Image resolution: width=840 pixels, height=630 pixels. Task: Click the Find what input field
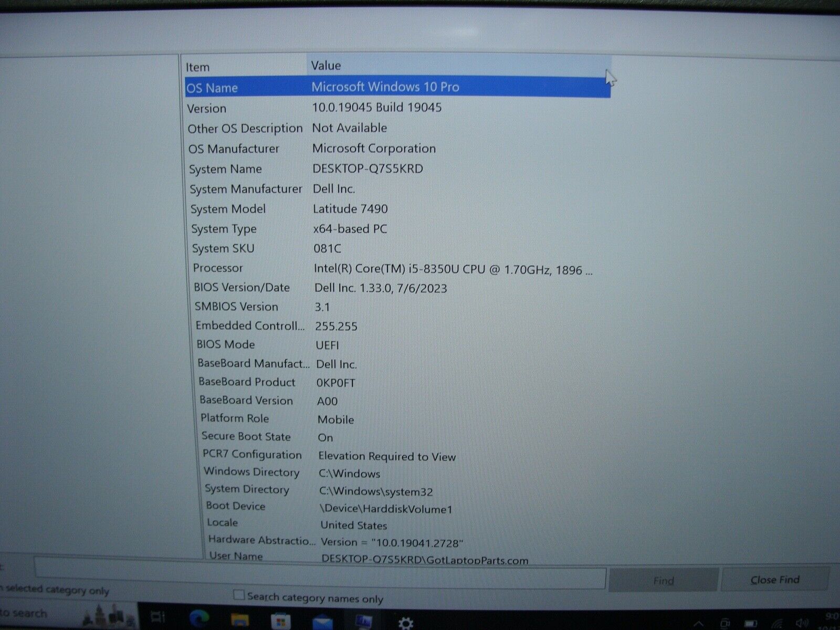tap(320, 574)
